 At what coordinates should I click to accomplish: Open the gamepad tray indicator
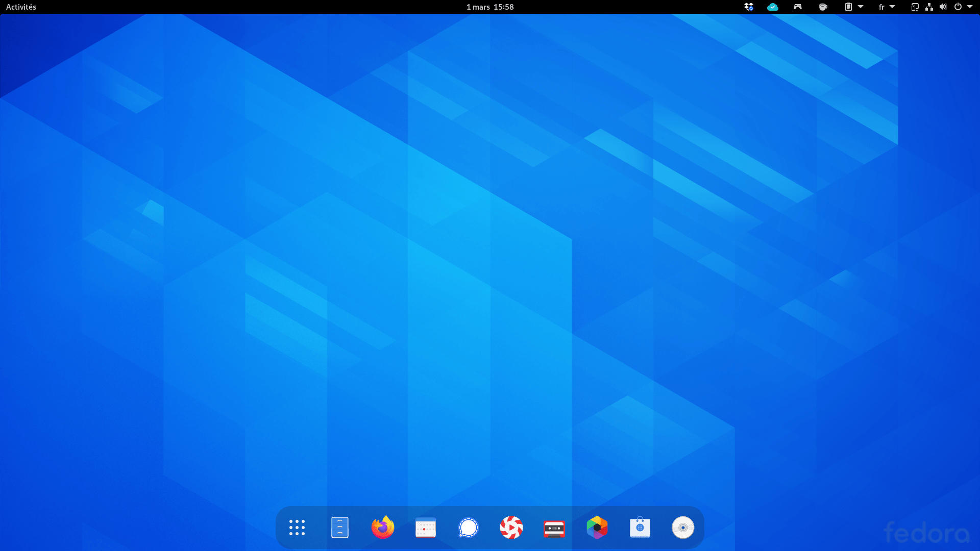(797, 7)
